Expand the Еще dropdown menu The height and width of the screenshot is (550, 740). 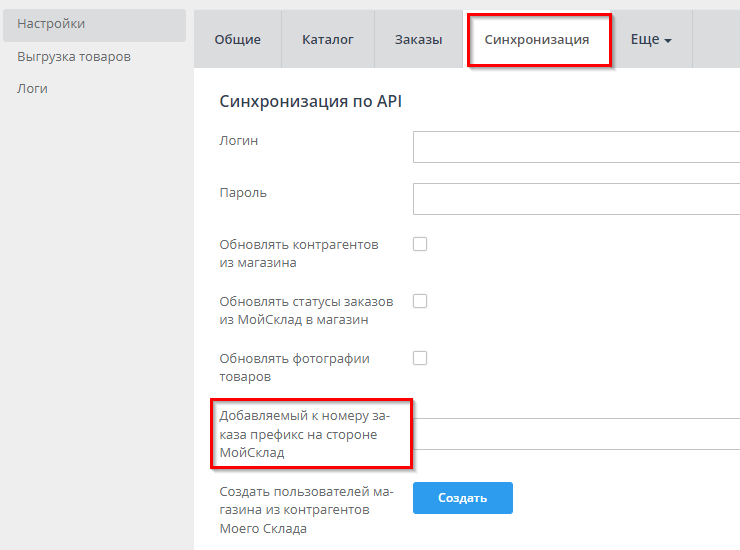[650, 40]
